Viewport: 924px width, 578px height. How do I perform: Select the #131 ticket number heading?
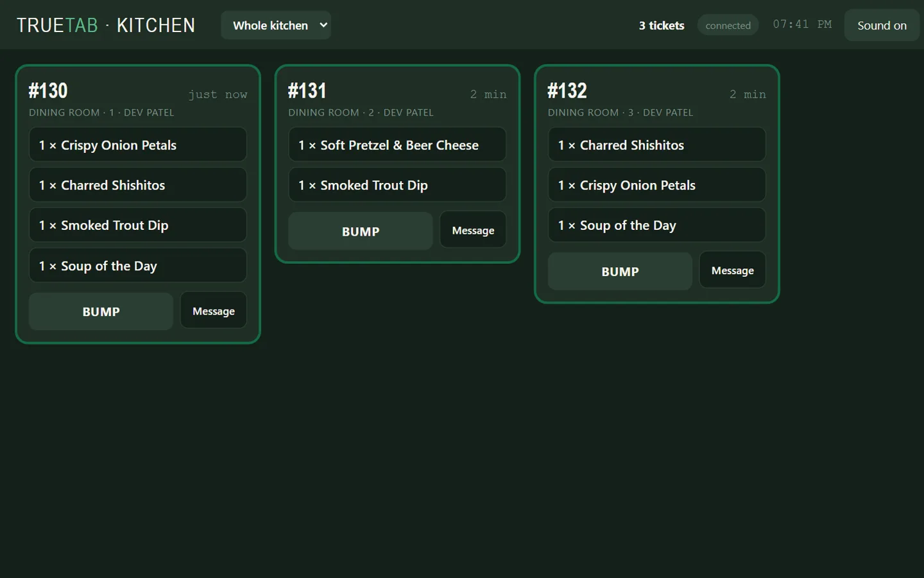(x=307, y=91)
